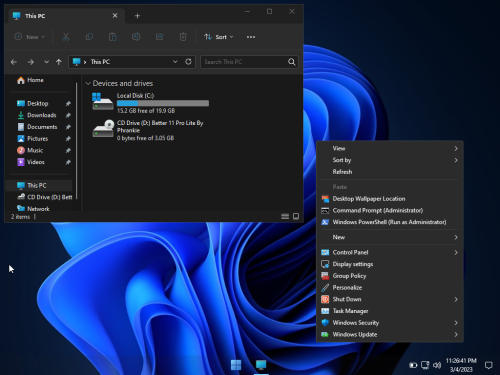Click the search magnifier icon
500x375 pixels.
click(291, 62)
